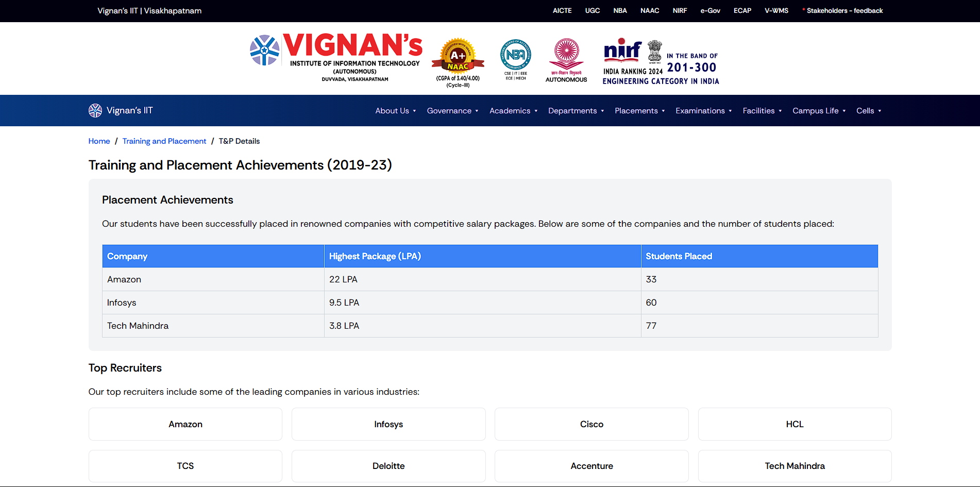The image size is (980, 487).
Task: Click the NBA accreditation badge
Action: 516,59
